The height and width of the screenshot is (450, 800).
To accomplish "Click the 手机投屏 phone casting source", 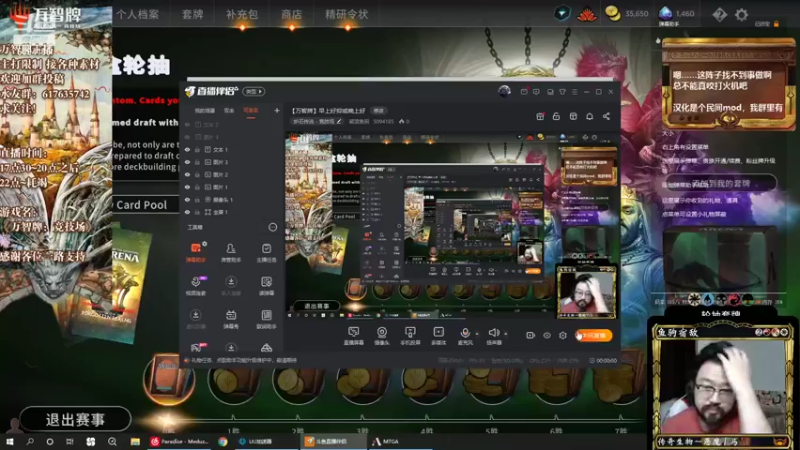I will tap(410, 336).
